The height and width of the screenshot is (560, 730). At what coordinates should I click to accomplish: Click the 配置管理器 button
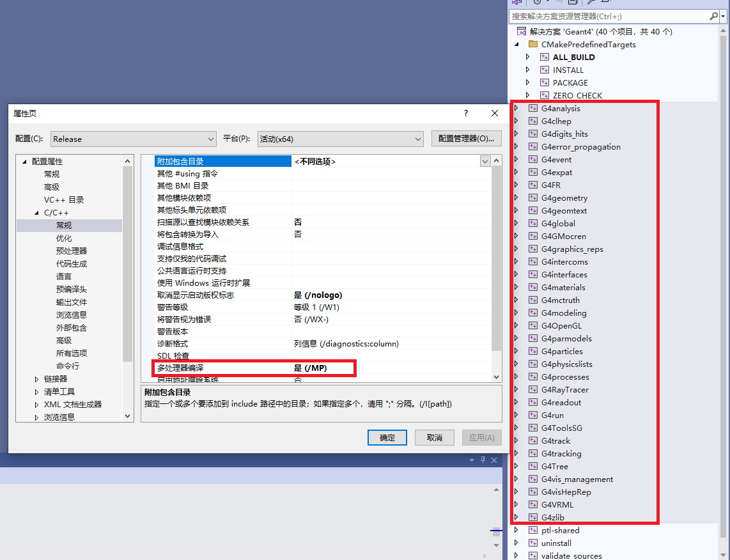tap(467, 139)
